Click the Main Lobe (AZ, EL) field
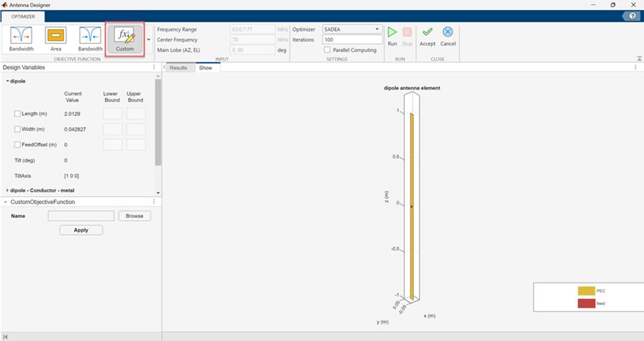Screen dimensions: 644x341 pyautogui.click(x=253, y=50)
